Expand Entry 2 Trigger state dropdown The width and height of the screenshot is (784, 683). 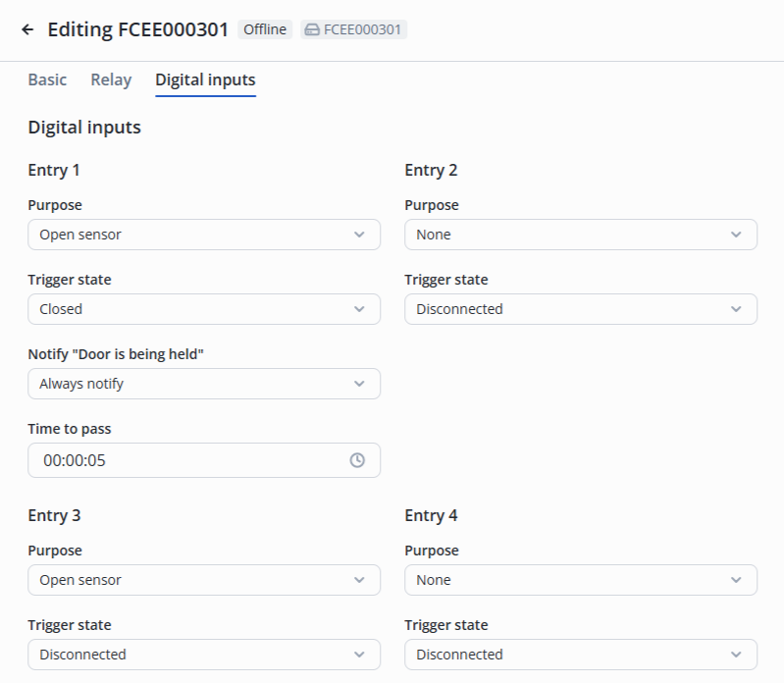581,309
